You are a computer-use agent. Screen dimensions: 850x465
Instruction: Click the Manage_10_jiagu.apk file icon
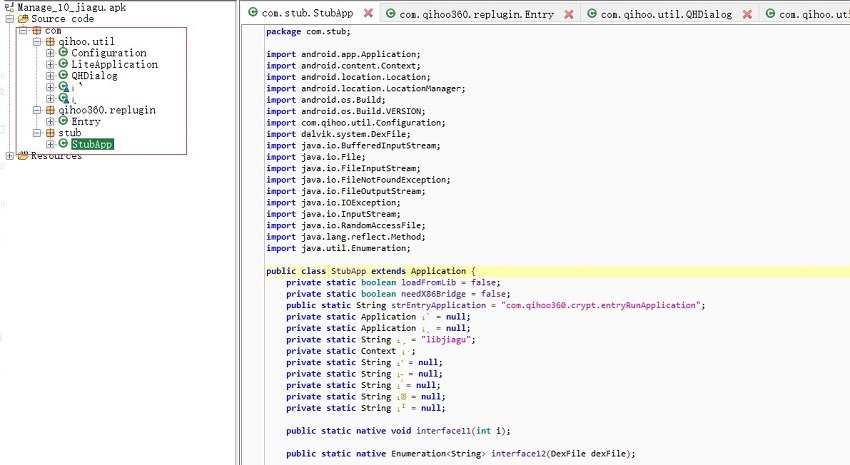click(x=9, y=7)
